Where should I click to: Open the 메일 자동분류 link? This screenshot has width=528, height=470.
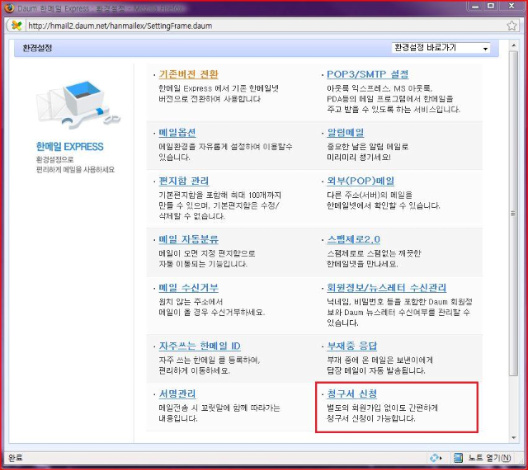pyautogui.click(x=189, y=239)
